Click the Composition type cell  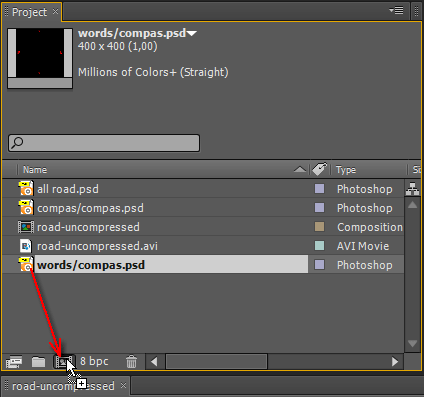pyautogui.click(x=370, y=227)
